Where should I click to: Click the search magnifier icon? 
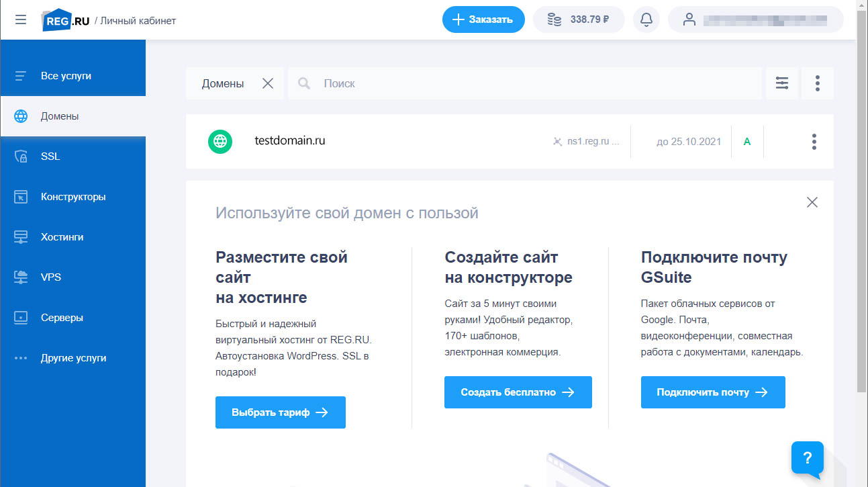(304, 83)
